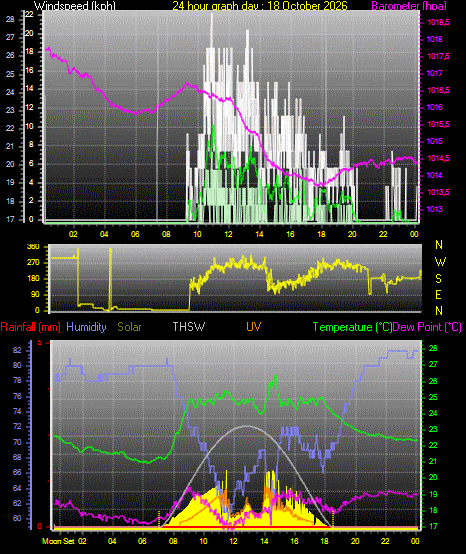The image size is (466, 554).
Task: Select the UV legend label
Action: click(x=254, y=327)
